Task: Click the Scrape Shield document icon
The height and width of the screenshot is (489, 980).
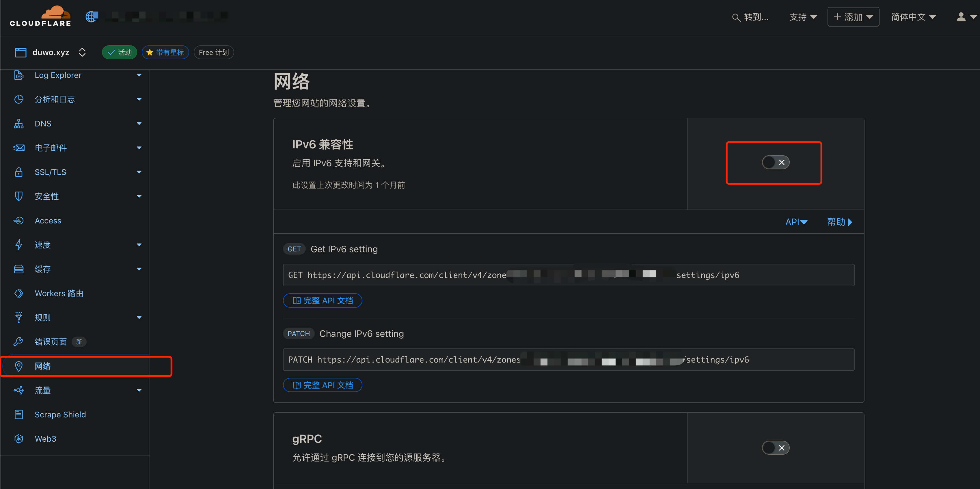Action: (19, 415)
